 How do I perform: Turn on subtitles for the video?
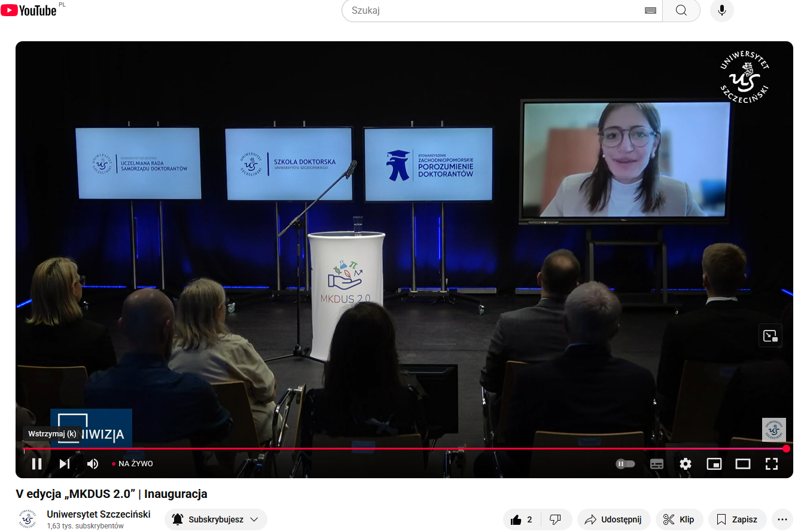[656, 464]
